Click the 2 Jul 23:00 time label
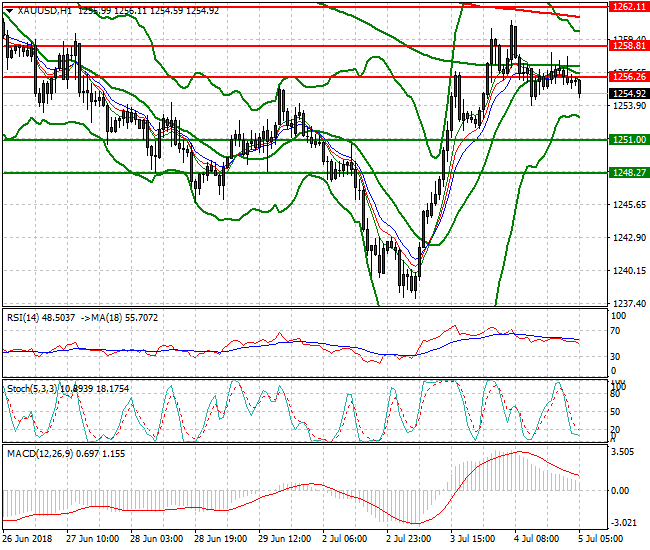650x550 pixels. coord(408,538)
